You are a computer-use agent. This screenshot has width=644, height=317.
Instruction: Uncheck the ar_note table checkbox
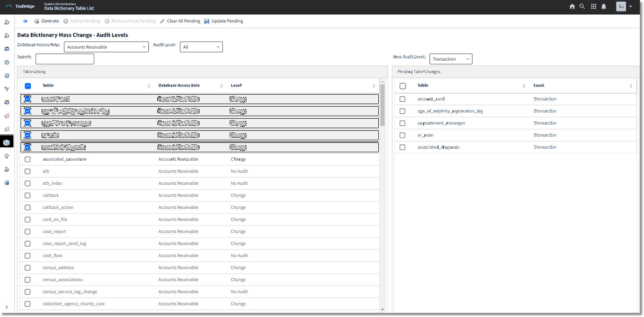pos(28,135)
